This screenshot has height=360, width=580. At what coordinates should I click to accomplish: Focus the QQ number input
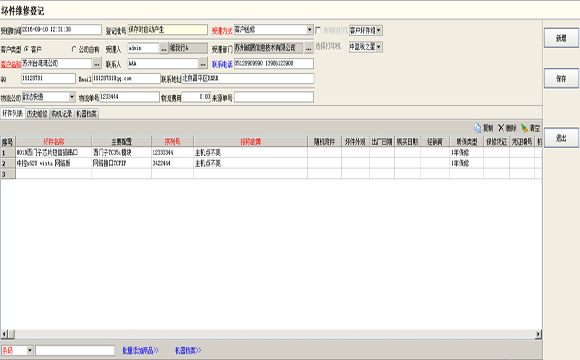click(48, 78)
